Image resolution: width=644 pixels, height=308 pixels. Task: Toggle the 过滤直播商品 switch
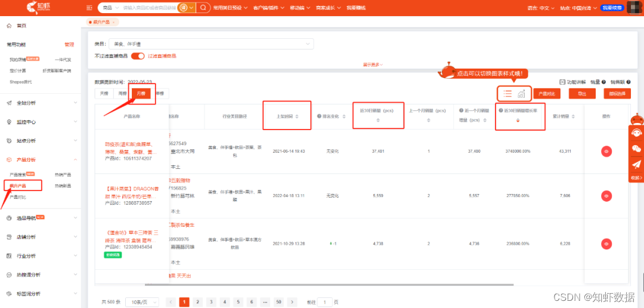[138, 56]
